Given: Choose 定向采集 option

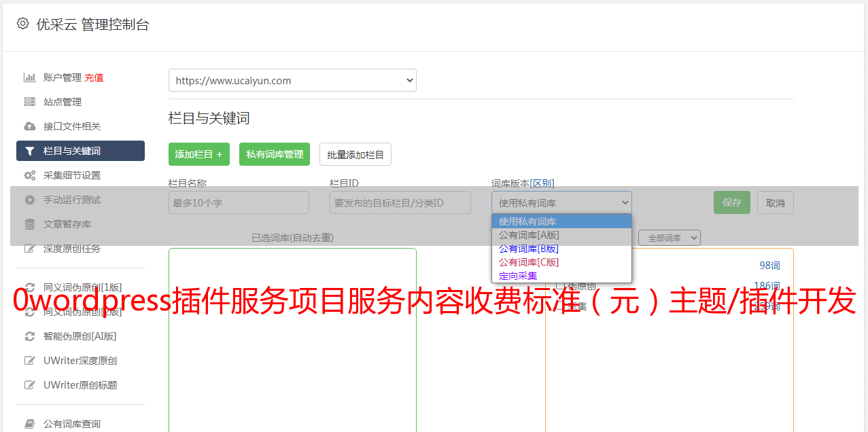Looking at the screenshot, I should click(561, 276).
